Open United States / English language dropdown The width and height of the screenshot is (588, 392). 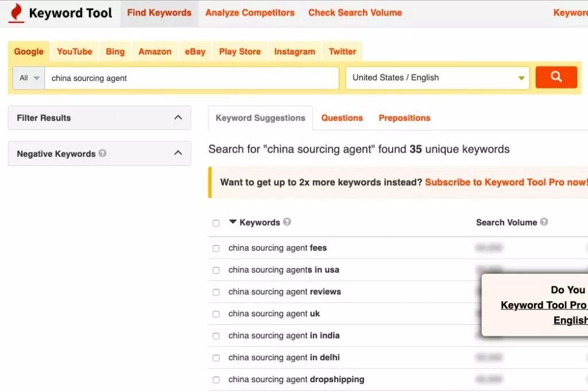tap(437, 78)
